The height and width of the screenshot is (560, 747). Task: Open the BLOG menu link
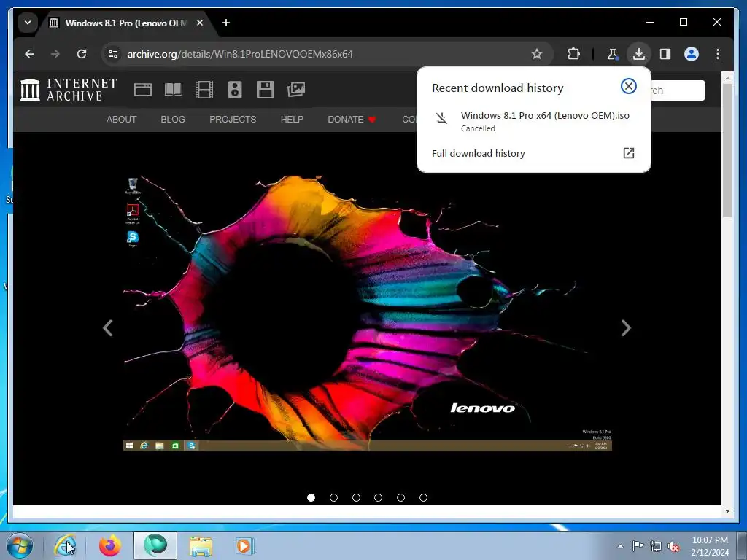point(173,120)
